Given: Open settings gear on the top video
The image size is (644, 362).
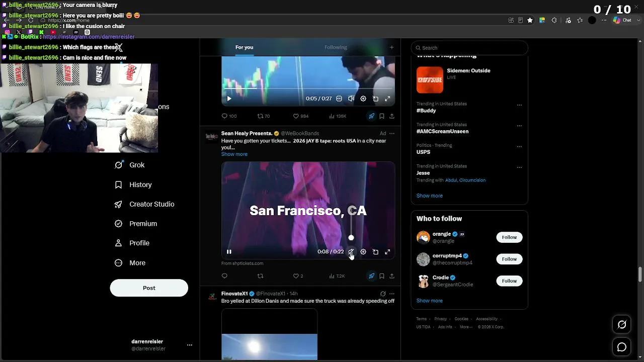Looking at the screenshot, I should point(363,99).
